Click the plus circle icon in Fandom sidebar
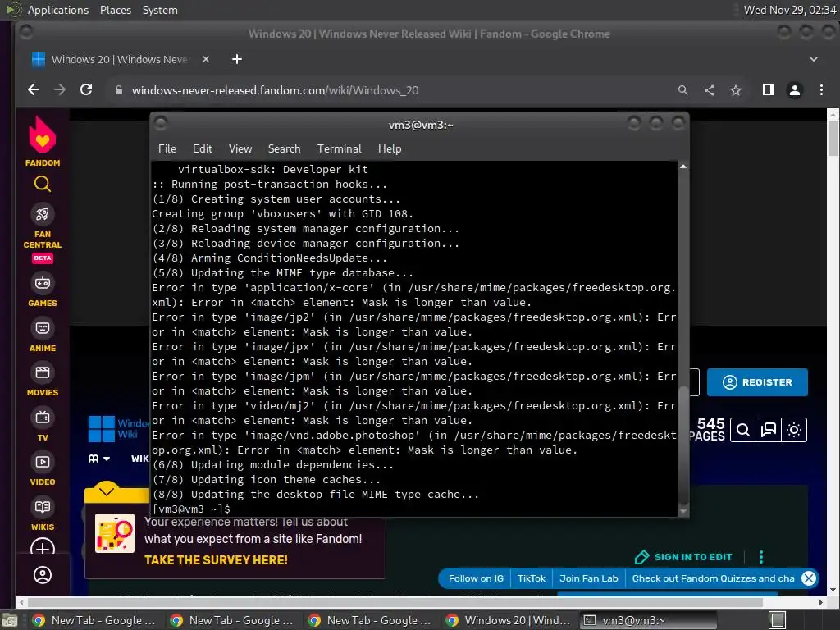The height and width of the screenshot is (630, 840). (x=43, y=548)
